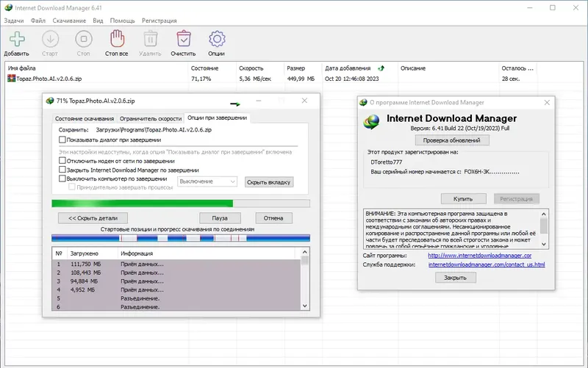Click the connections list scrollbar up arrow

(304, 252)
